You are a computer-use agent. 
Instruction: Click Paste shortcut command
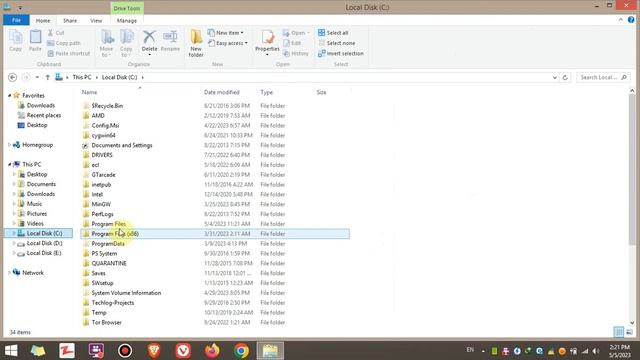tap(69, 53)
